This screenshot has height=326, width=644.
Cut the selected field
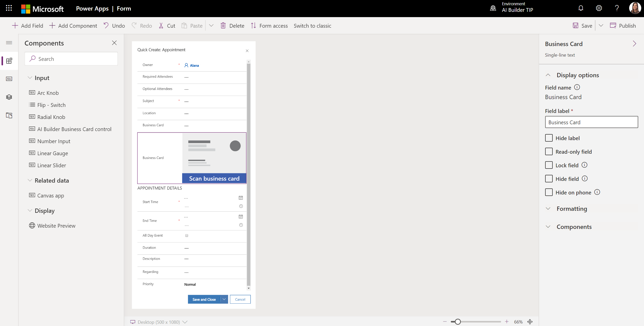[x=167, y=26]
